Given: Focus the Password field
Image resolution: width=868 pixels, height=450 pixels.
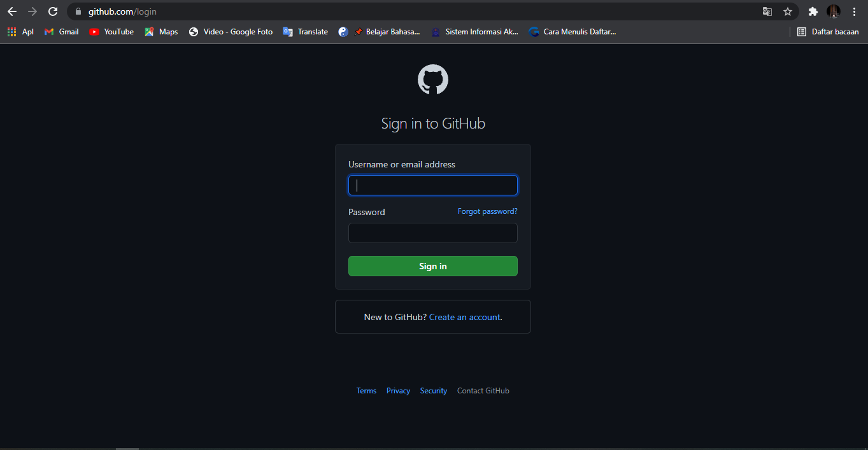Looking at the screenshot, I should click(x=433, y=233).
